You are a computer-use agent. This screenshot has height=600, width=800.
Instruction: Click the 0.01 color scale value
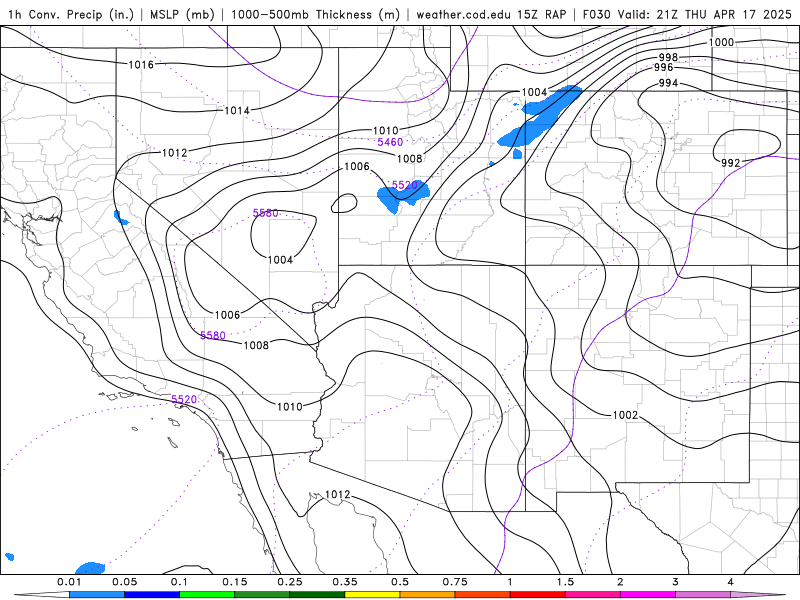(69, 582)
